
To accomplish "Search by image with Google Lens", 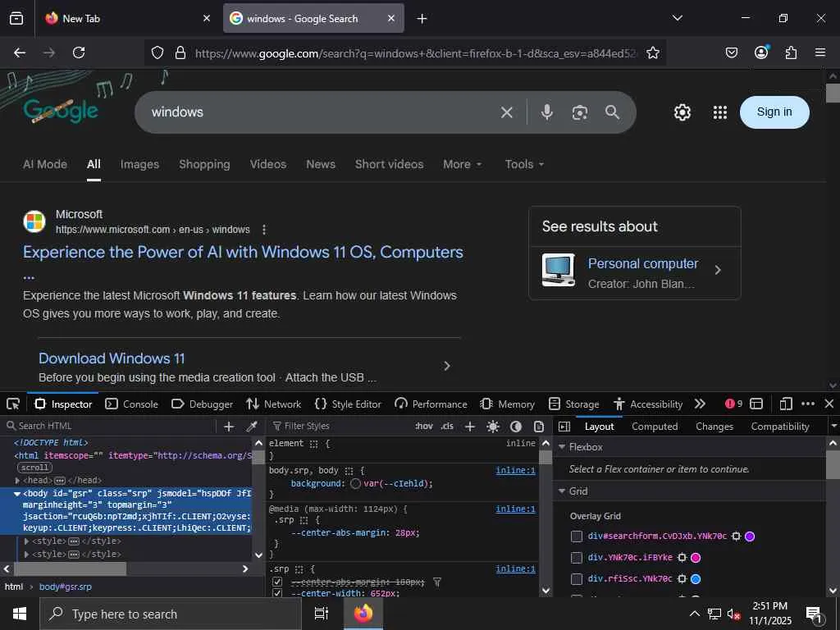I will (x=580, y=112).
